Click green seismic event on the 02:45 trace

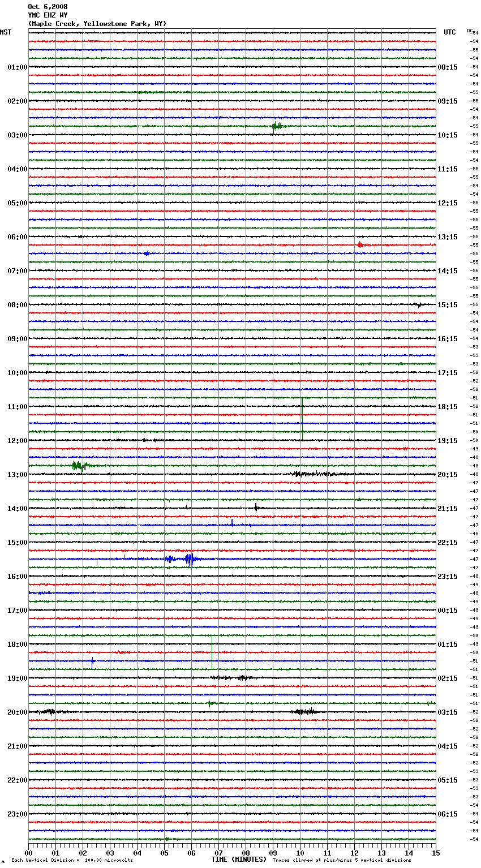[x=277, y=126]
